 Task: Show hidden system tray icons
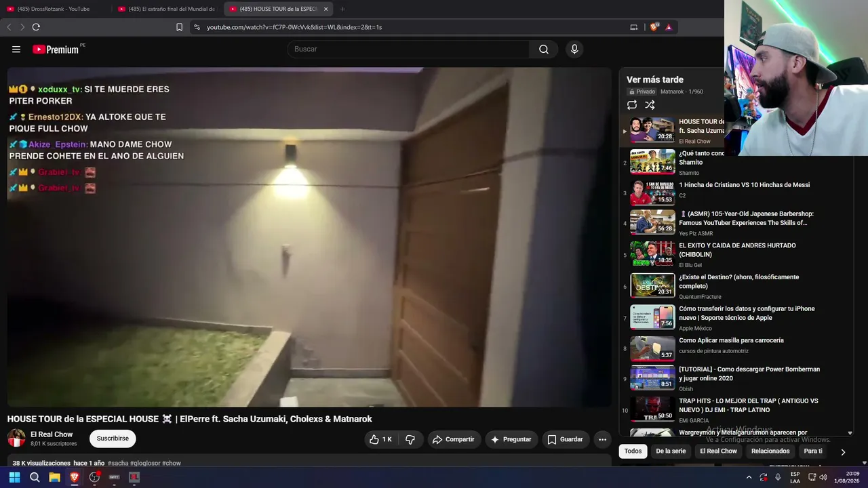coord(749,477)
